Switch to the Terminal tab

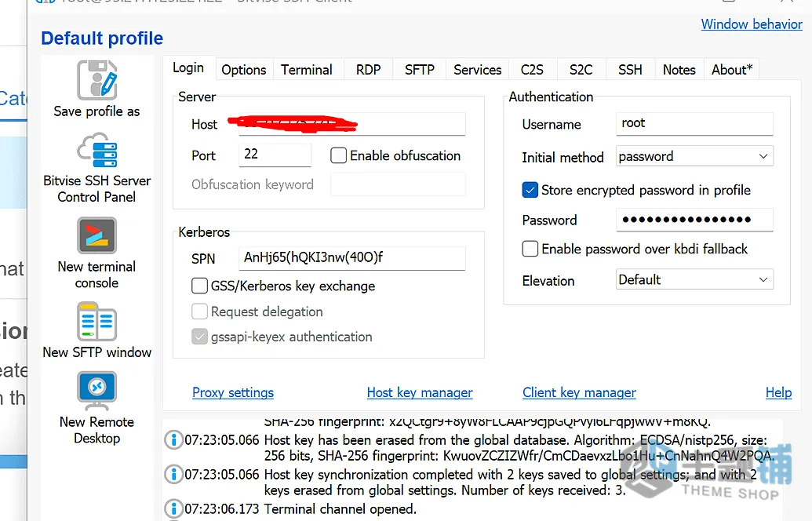(x=307, y=70)
